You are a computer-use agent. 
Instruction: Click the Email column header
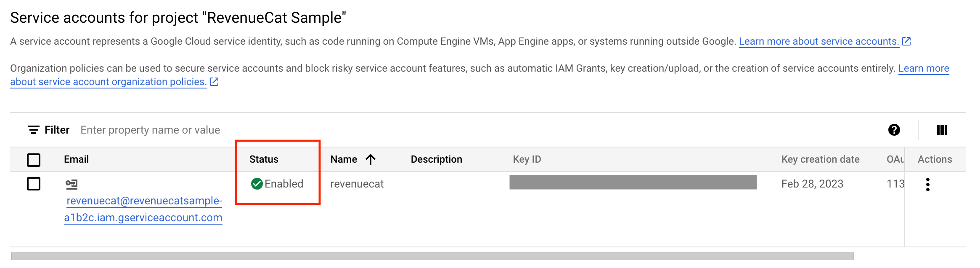tap(76, 159)
